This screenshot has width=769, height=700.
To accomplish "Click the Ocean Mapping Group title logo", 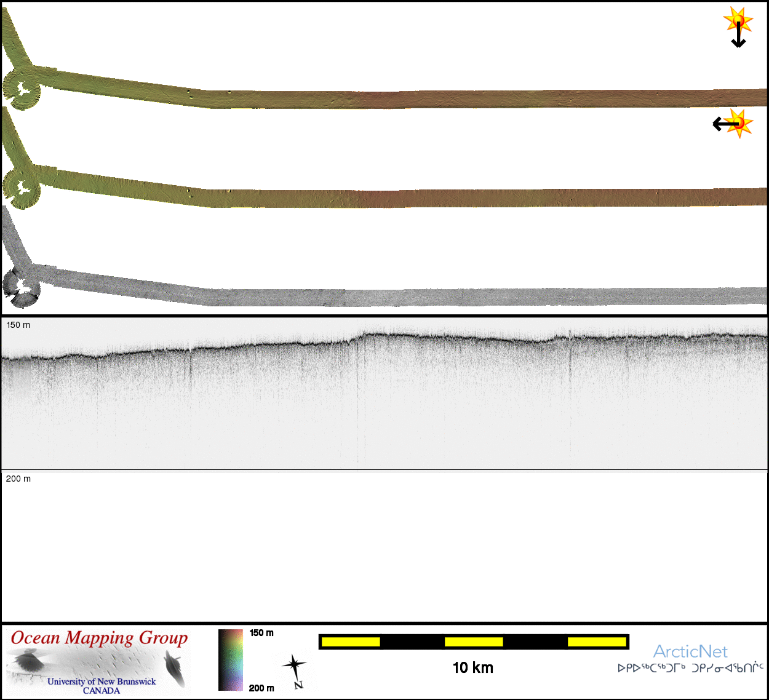I will click(x=99, y=638).
